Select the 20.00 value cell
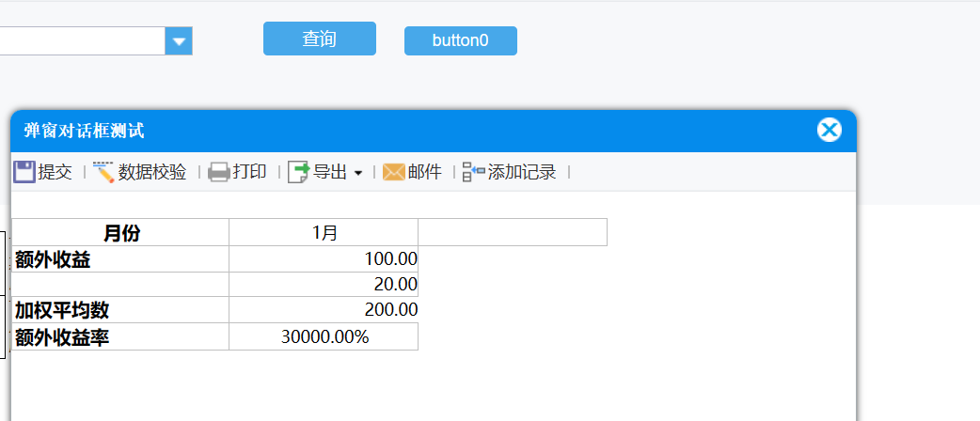This screenshot has height=421, width=980. tap(324, 284)
